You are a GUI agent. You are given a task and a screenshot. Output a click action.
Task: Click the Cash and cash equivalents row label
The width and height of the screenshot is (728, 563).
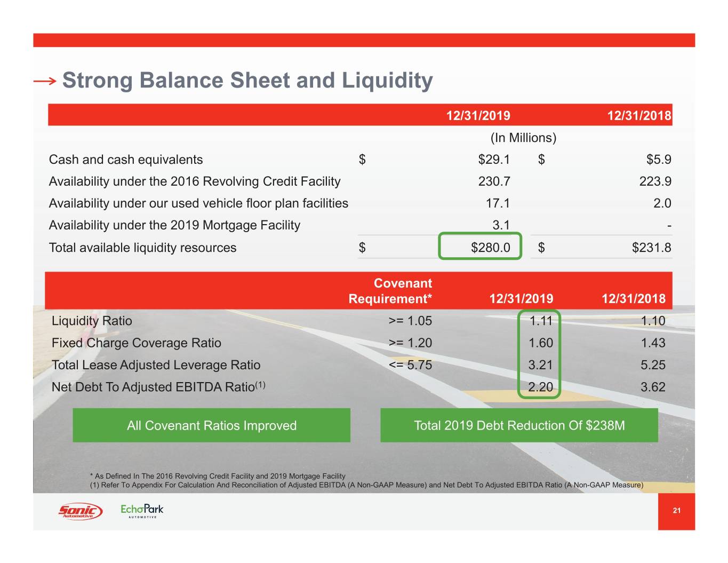(x=126, y=160)
